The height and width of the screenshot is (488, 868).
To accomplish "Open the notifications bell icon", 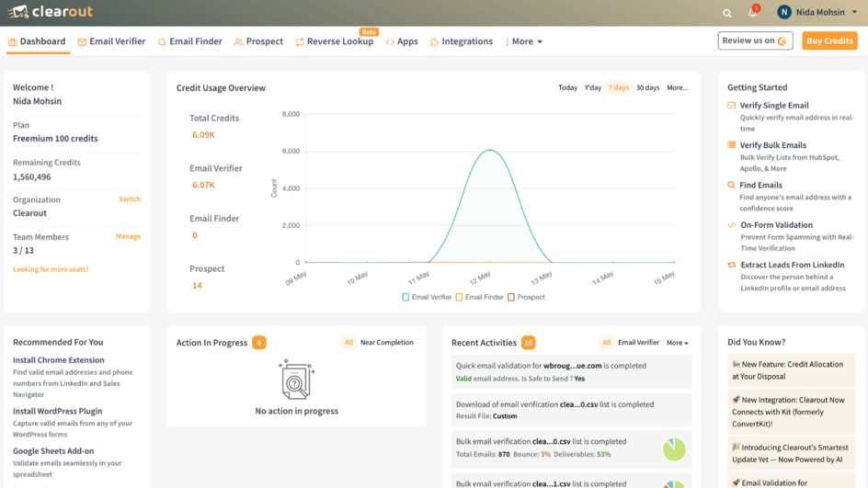I will 753,12.
